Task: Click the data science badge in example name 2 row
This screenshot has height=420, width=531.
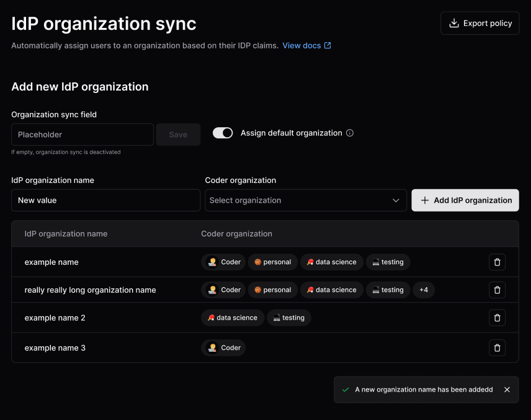Action: [x=233, y=317]
